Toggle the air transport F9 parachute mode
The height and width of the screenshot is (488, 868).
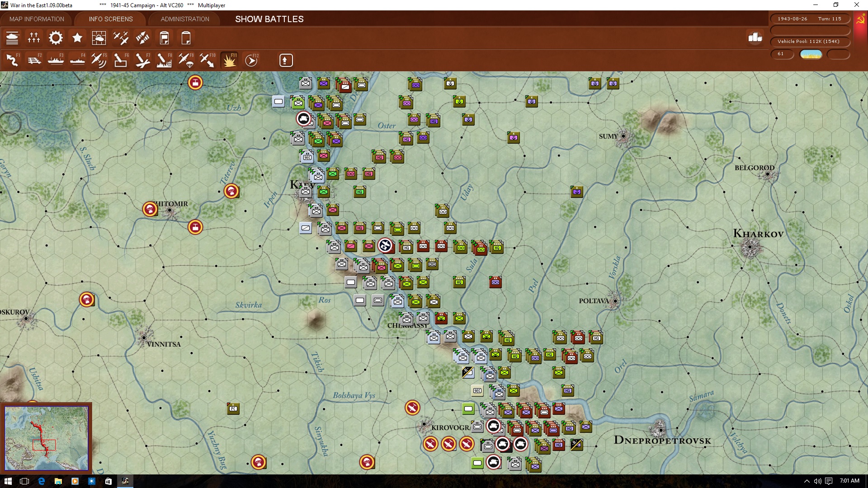click(186, 60)
